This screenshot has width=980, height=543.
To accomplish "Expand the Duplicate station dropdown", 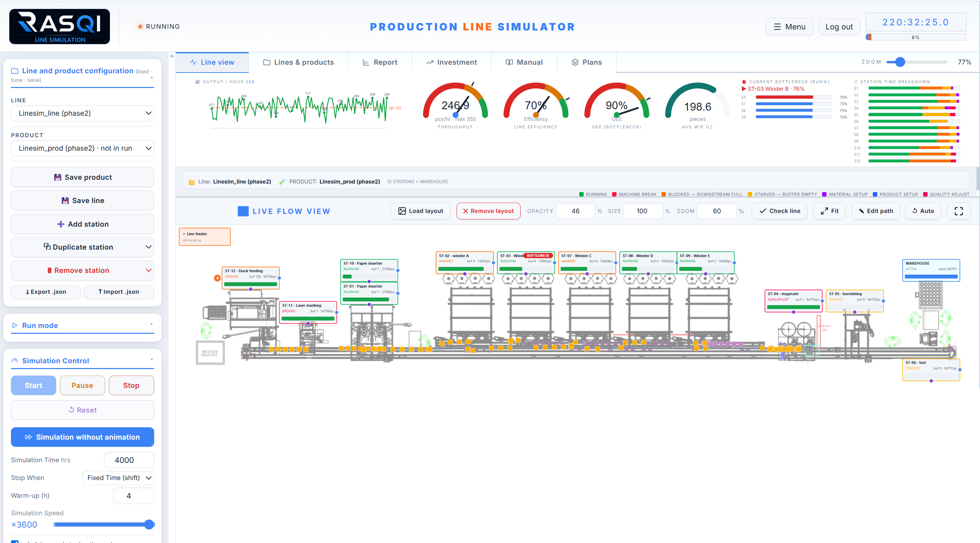I will (148, 247).
